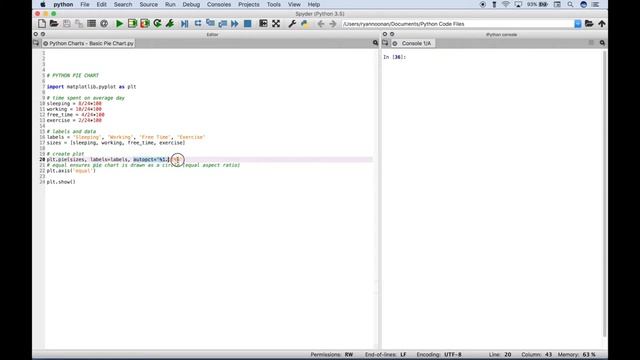
Task: Step return debug icon
Action: (x=222, y=24)
